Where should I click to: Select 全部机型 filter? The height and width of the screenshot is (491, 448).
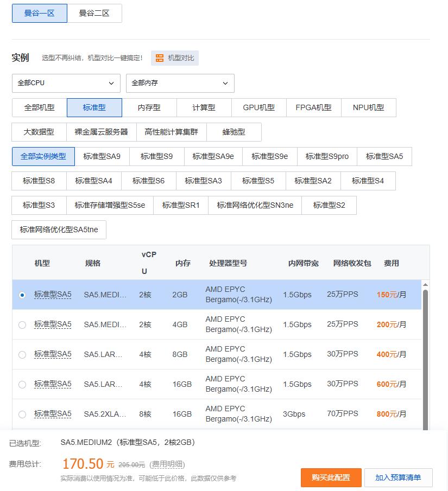pyautogui.click(x=40, y=107)
